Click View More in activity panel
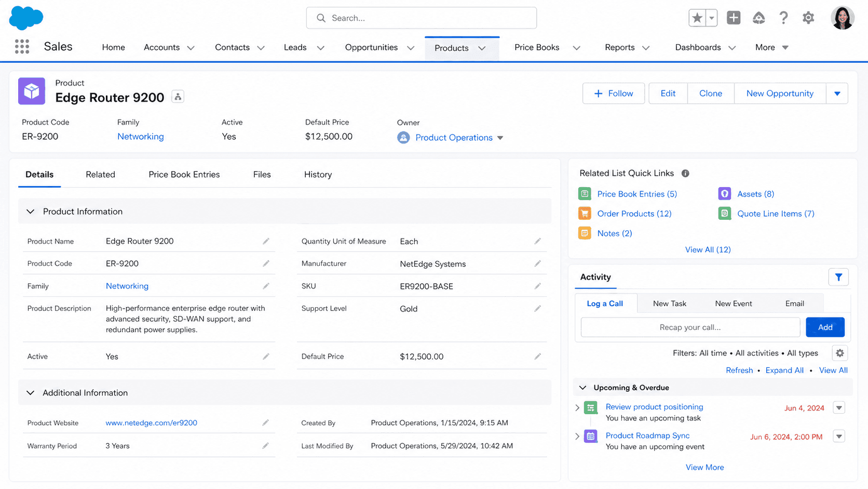The width and height of the screenshot is (868, 489). (704, 467)
